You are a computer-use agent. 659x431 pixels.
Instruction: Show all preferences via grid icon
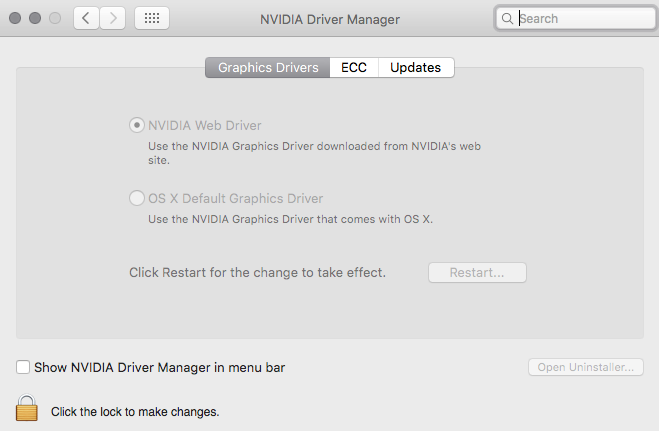tap(151, 18)
